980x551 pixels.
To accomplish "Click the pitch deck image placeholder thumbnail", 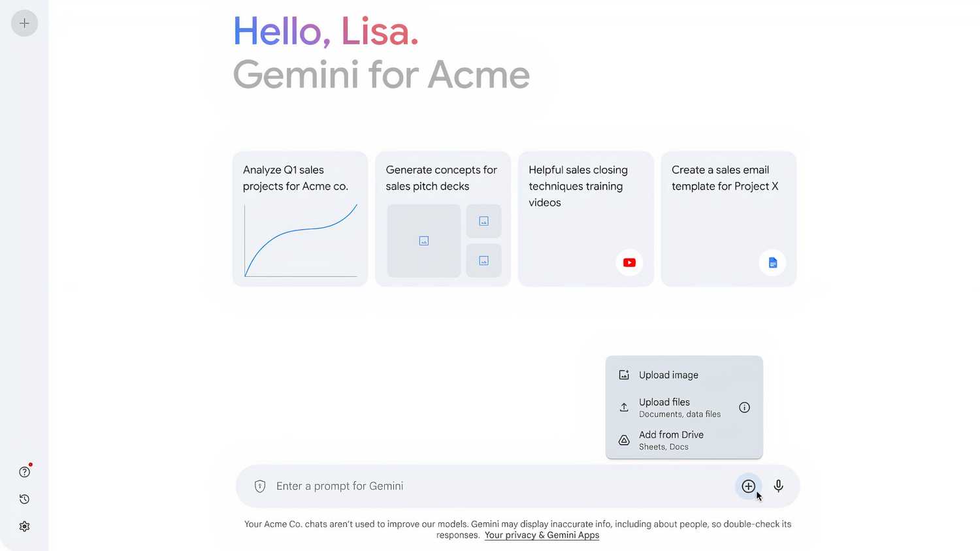I will click(x=423, y=240).
